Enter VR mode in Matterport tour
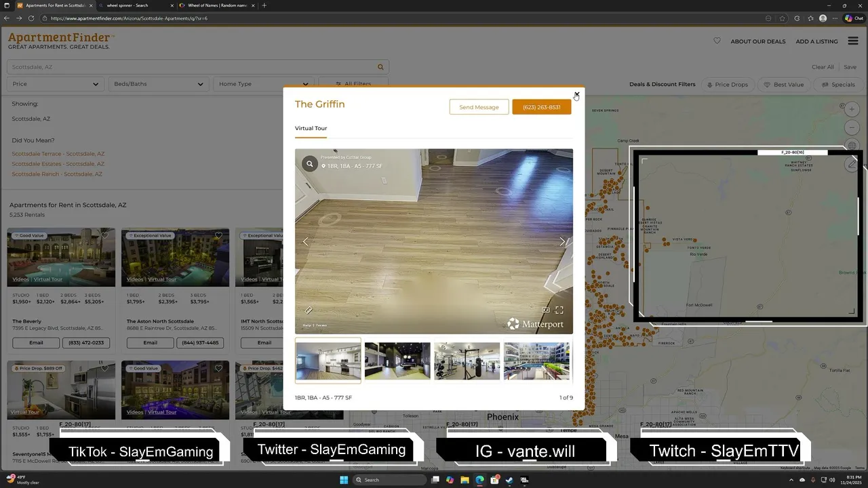 pyautogui.click(x=546, y=310)
